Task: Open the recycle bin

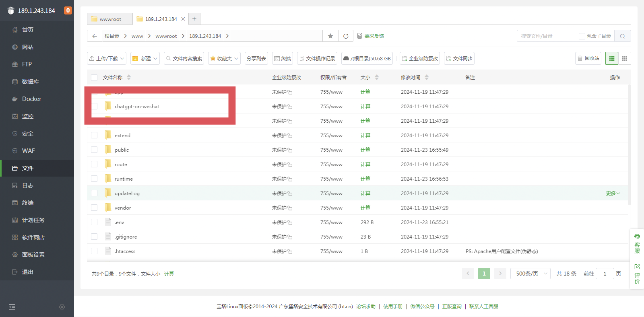Action: coord(588,58)
